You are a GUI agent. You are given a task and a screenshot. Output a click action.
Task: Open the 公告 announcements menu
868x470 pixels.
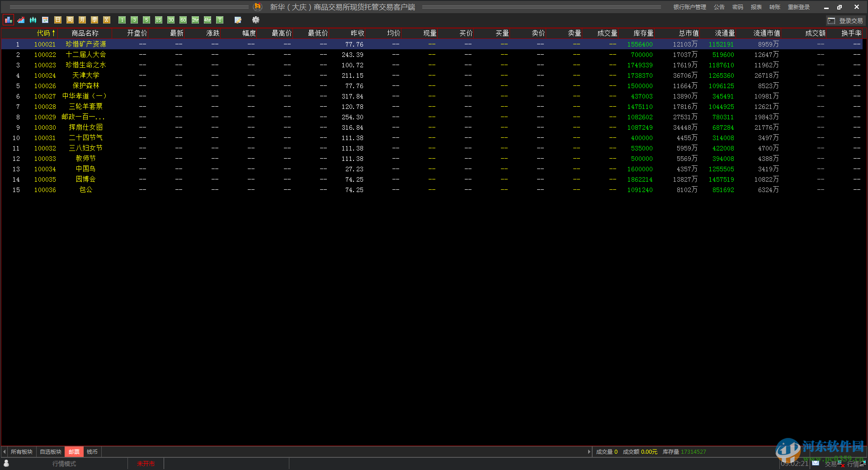(719, 7)
